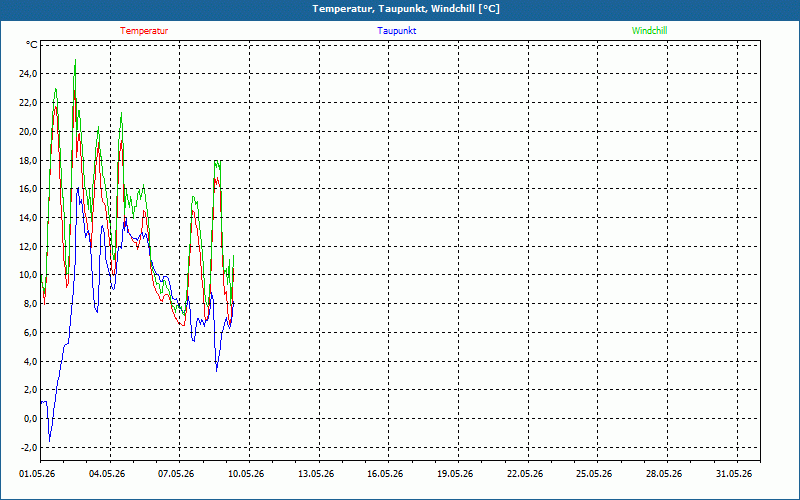
Task: Click the red Temperatur legend label
Action: click(144, 31)
